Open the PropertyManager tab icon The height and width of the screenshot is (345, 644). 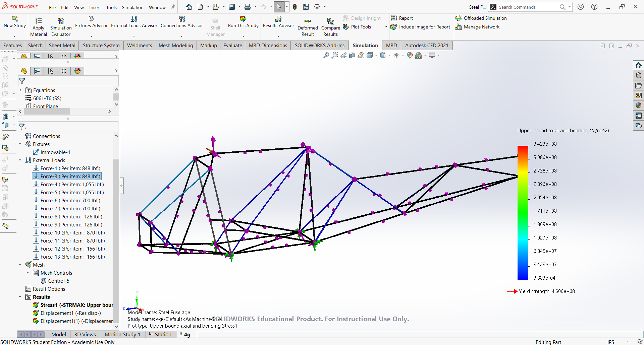pyautogui.click(x=37, y=71)
